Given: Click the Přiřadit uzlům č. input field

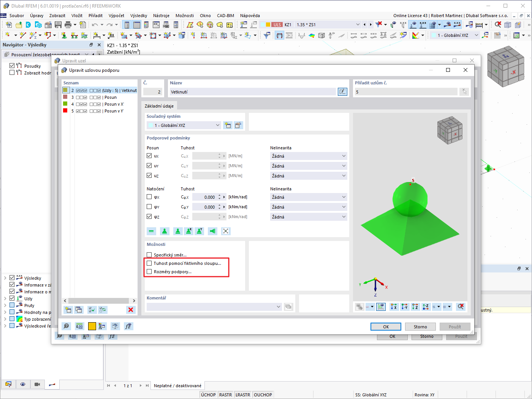Looking at the screenshot, I should click(x=406, y=92).
